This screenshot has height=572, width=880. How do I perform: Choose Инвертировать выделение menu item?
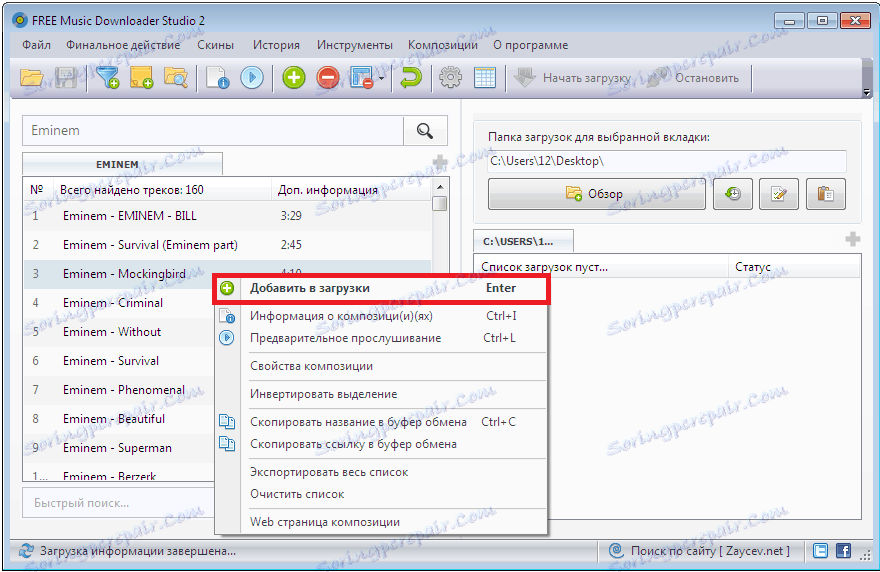pyautogui.click(x=381, y=394)
